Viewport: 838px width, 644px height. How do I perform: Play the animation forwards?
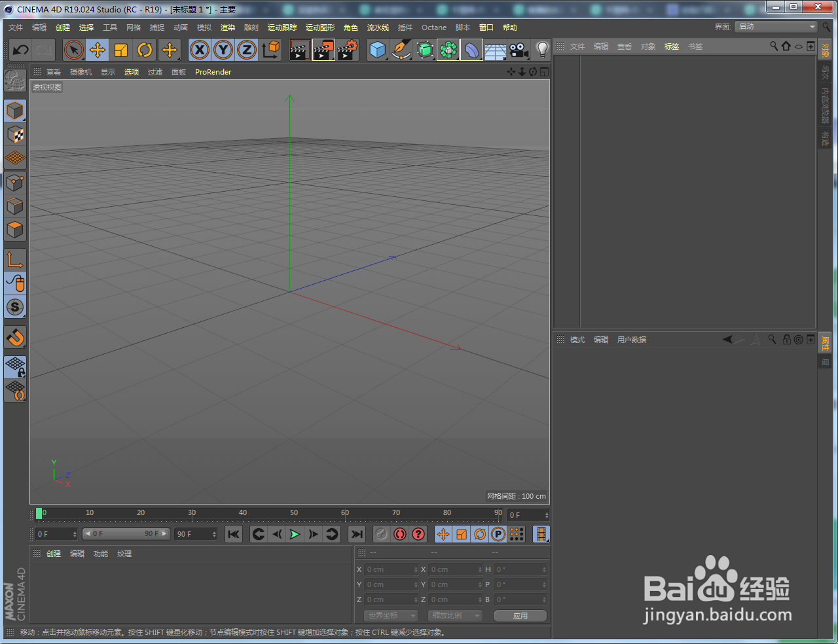(x=295, y=534)
